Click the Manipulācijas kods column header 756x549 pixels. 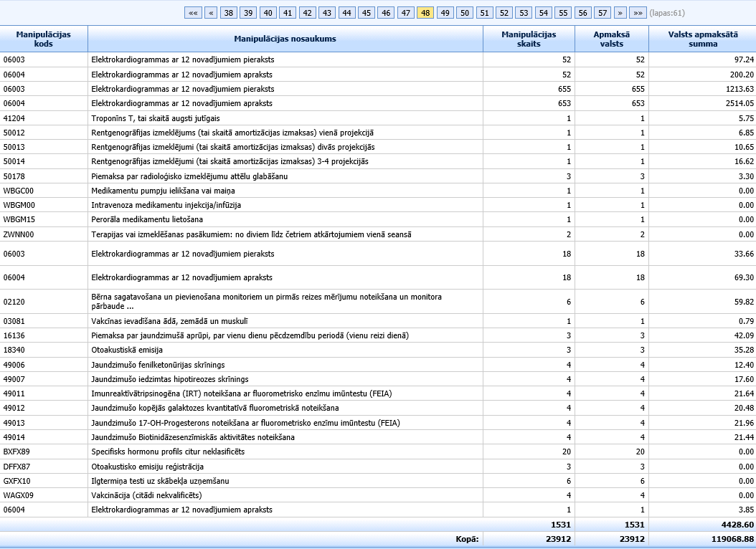(43, 39)
